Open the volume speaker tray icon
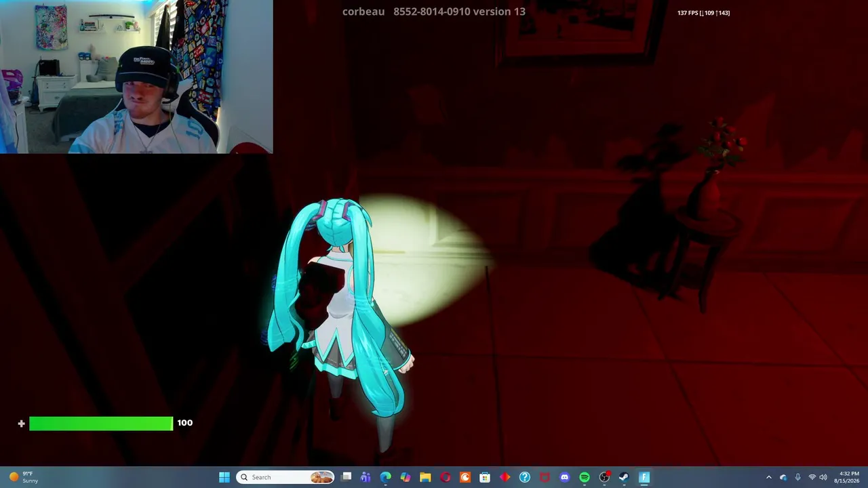This screenshot has height=488, width=868. [823, 477]
